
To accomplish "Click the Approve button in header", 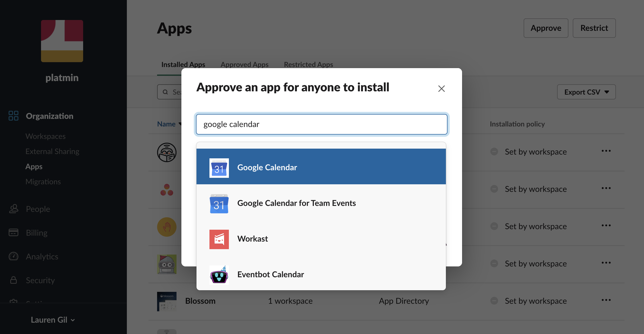I will (x=546, y=28).
